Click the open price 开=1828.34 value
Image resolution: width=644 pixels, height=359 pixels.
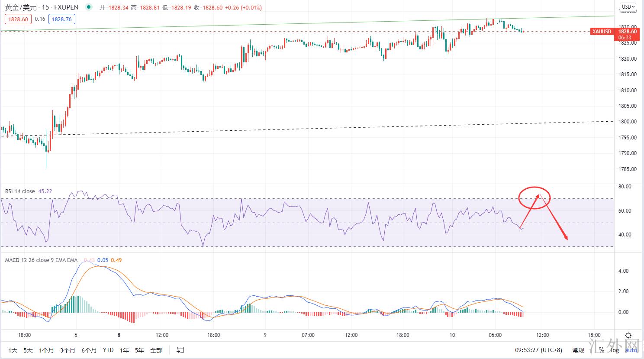[x=114, y=7]
